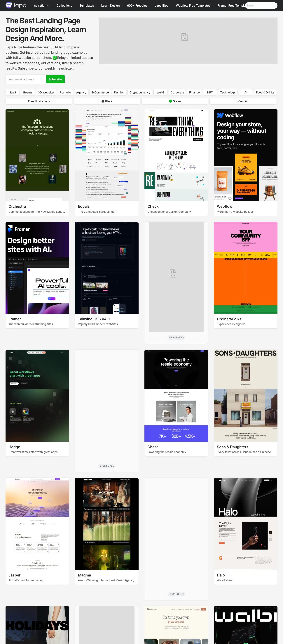Choose the AI tag

click(246, 93)
